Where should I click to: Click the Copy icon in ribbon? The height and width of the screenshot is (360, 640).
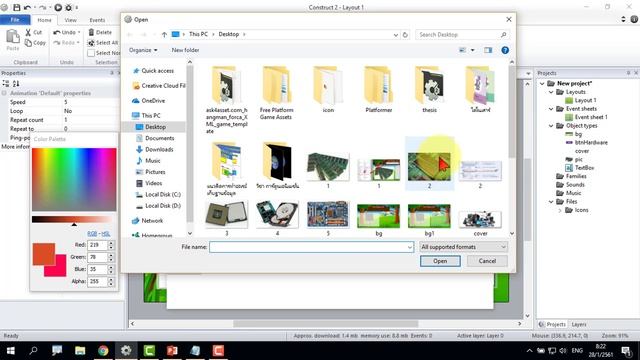(x=28, y=42)
